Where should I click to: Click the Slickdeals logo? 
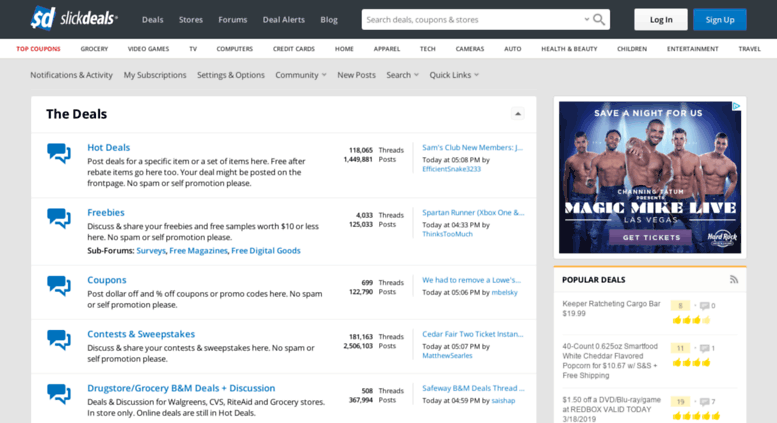(x=74, y=19)
